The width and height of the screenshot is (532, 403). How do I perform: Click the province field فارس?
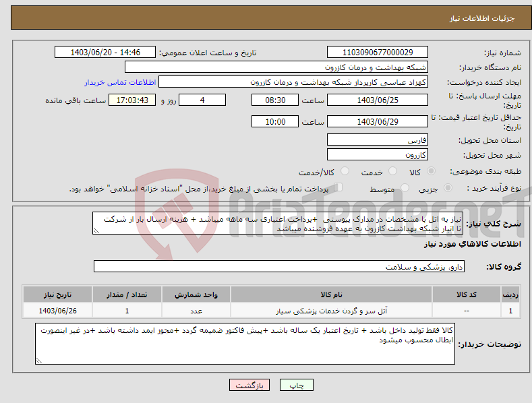tap(378, 139)
